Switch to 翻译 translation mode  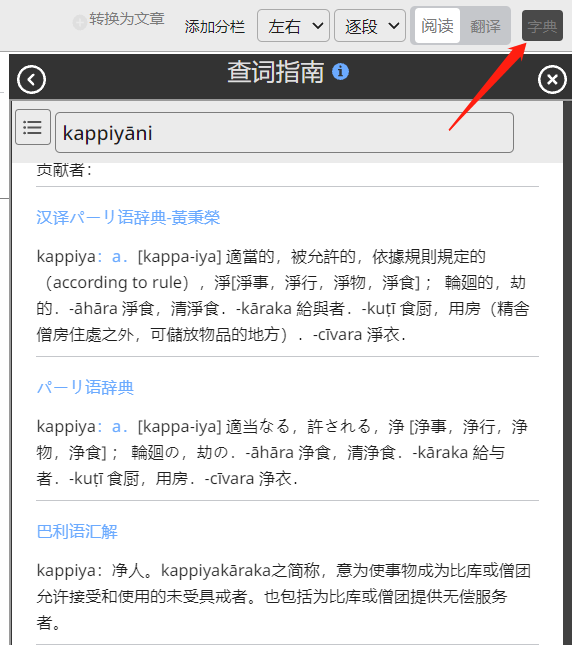(x=485, y=26)
